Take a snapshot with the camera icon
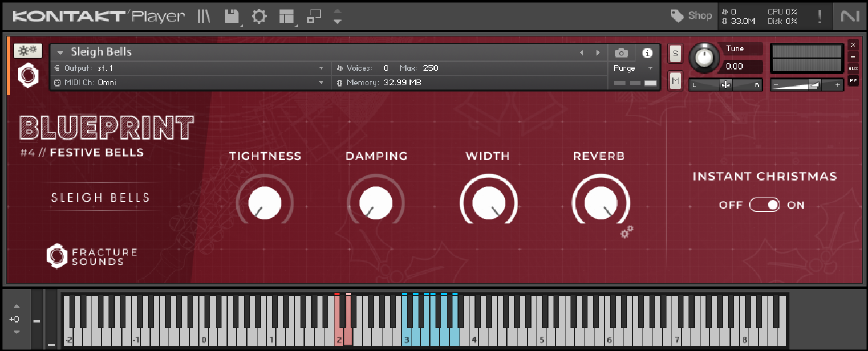This screenshot has width=868, height=351. coord(621,52)
